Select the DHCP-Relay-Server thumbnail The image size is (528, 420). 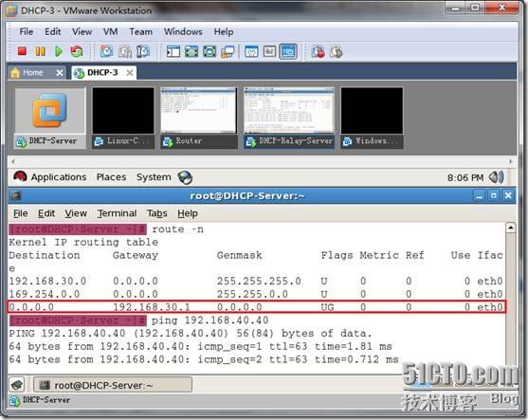[289, 118]
